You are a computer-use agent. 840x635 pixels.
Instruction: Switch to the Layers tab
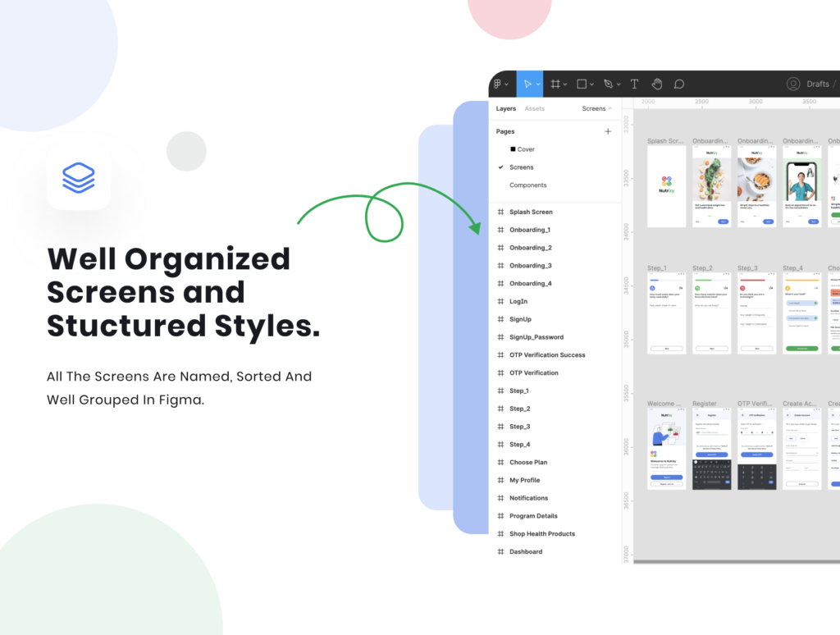pyautogui.click(x=506, y=108)
